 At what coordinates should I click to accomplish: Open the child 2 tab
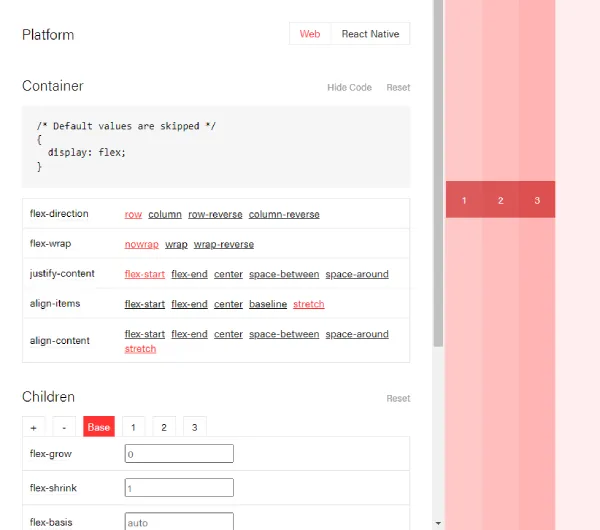click(164, 427)
